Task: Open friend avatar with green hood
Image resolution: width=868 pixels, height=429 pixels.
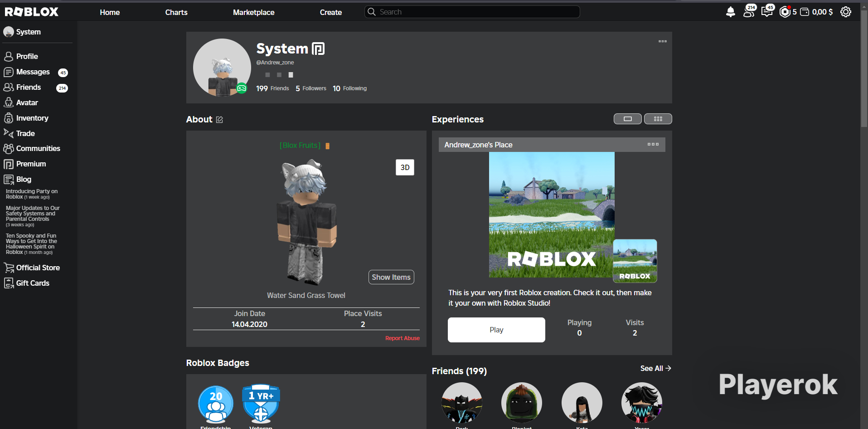Action: coord(522,403)
